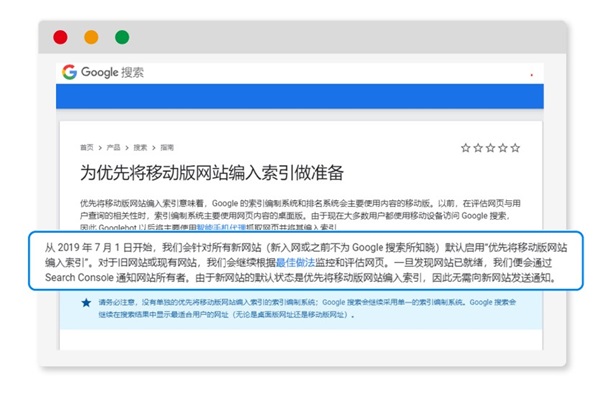Viewport: 600px width, 403px height.
Task: Go to 首页 breadcrumb
Action: pyautogui.click(x=86, y=147)
